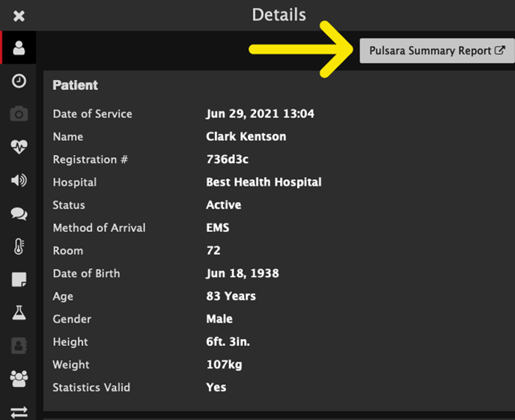The width and height of the screenshot is (515, 420).
Task: Select the patient name Clark Kentson
Action: [246, 136]
